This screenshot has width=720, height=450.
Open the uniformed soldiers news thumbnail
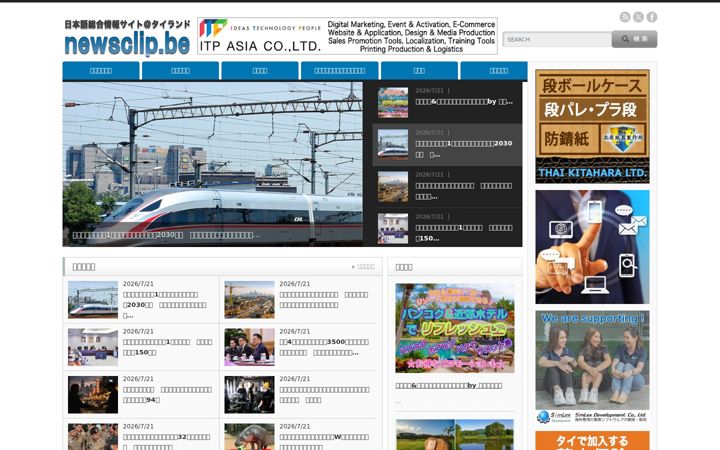click(93, 437)
